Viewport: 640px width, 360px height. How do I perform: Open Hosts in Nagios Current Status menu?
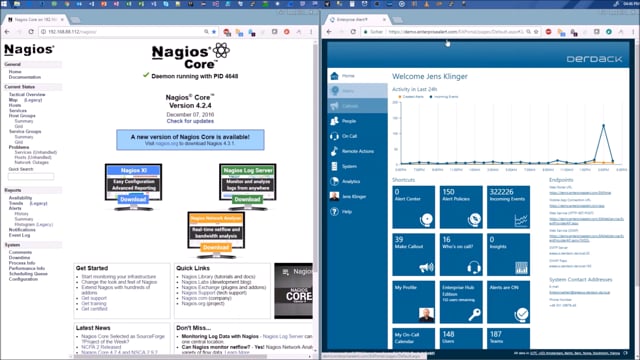15,105
